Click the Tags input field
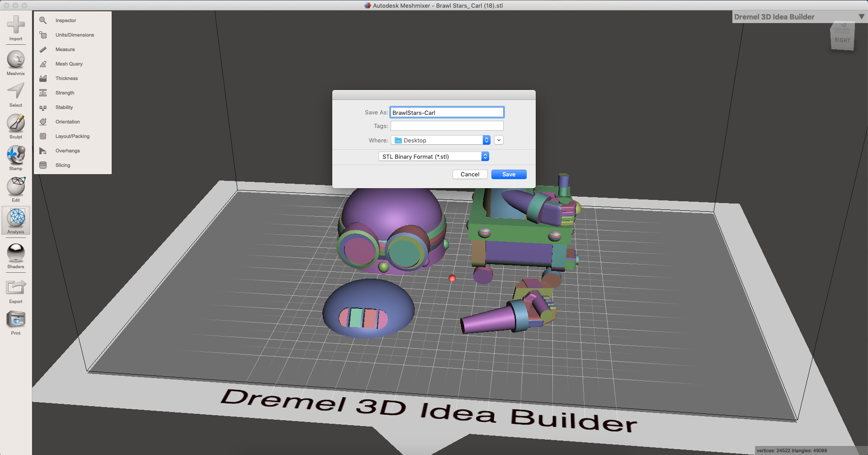868x455 pixels. pos(447,126)
